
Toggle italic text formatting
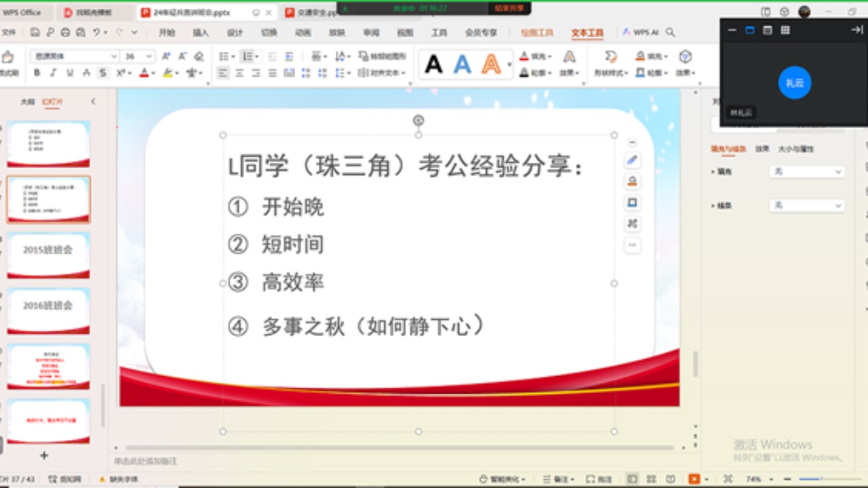(x=54, y=73)
